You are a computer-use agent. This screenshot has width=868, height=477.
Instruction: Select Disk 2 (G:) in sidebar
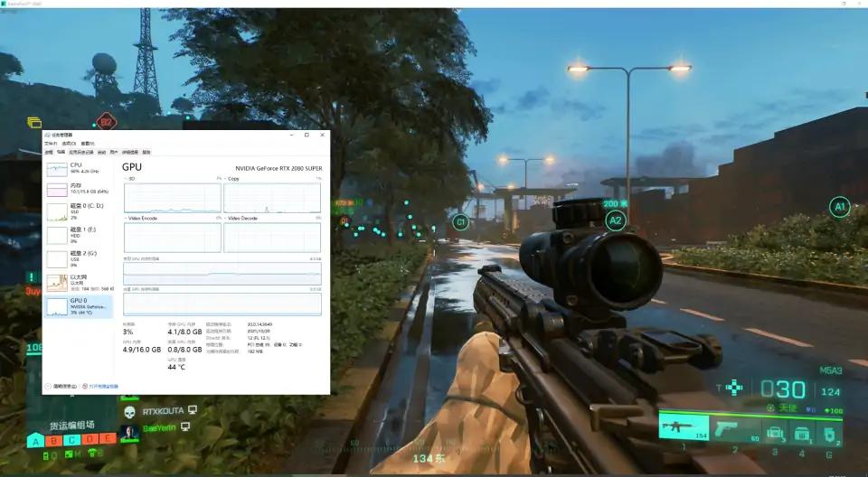78,258
